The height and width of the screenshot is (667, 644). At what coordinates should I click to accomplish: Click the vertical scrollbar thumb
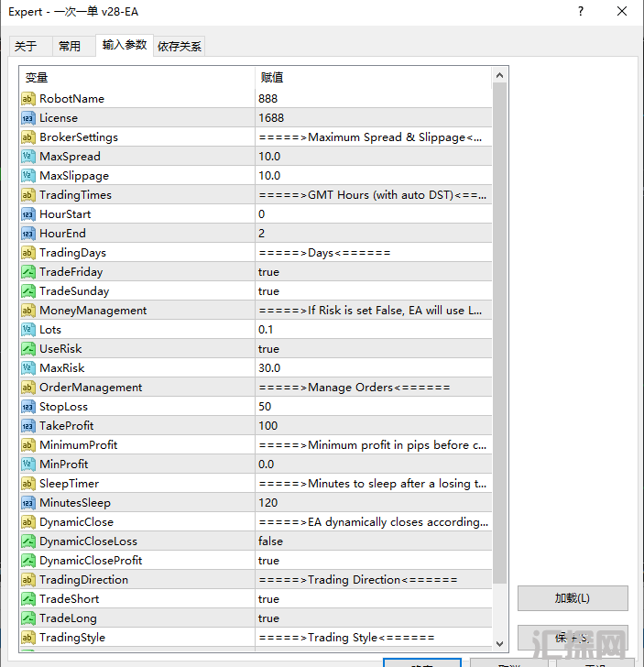tap(499, 330)
